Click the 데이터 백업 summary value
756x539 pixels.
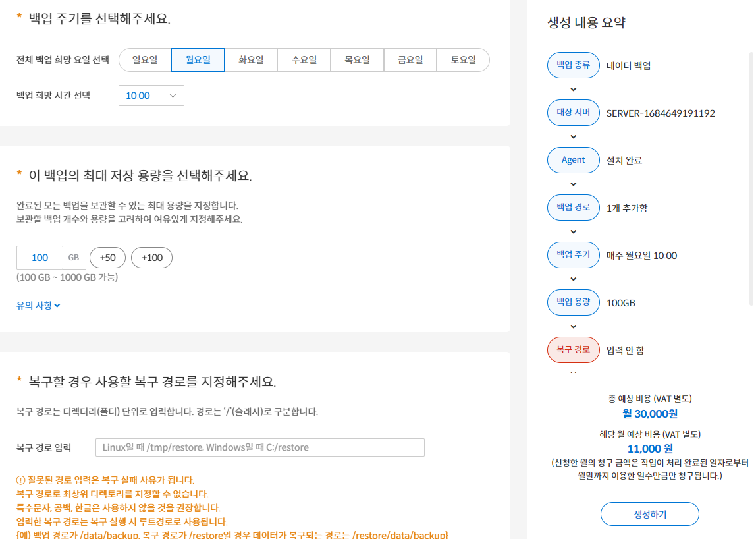[x=629, y=66]
